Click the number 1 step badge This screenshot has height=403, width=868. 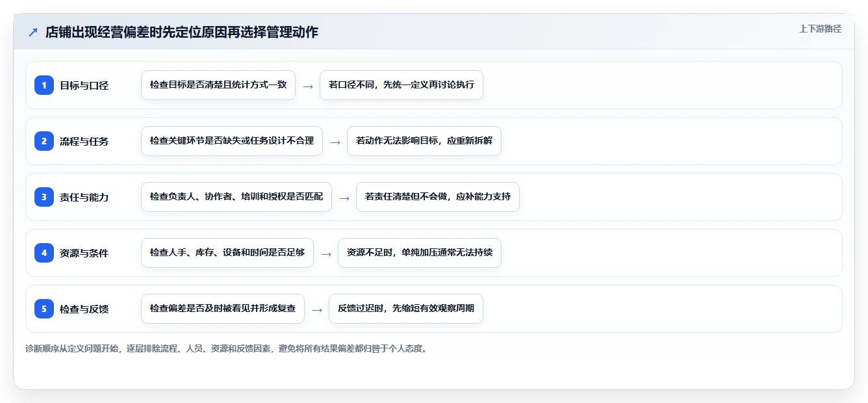(x=44, y=85)
